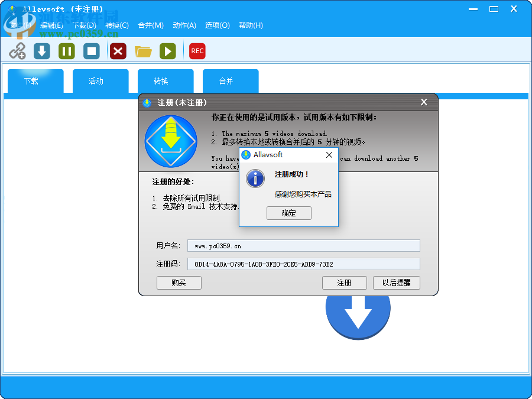This screenshot has height=399, width=532.
Task: Select the paste URL link icon
Action: pyautogui.click(x=17, y=51)
